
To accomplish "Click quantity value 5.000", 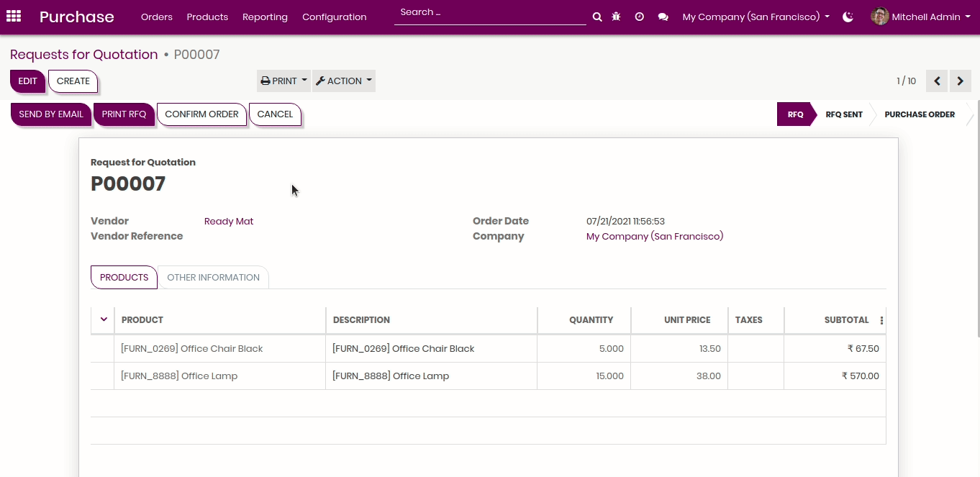I will click(x=610, y=349).
